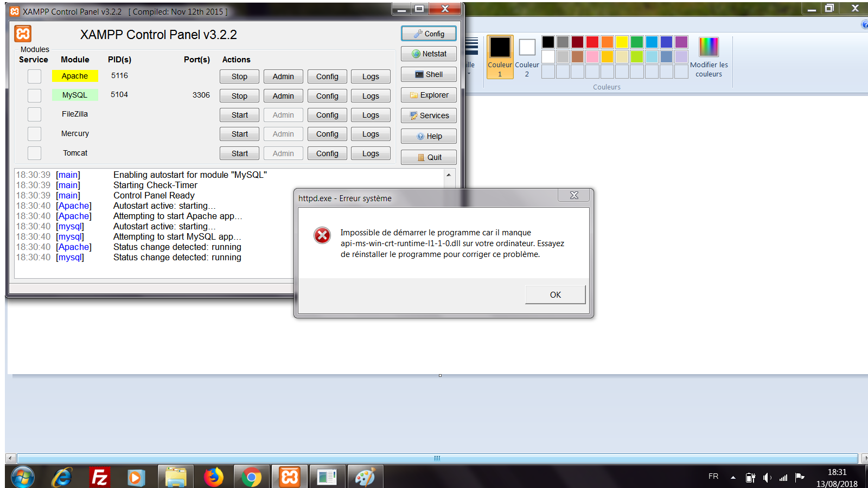This screenshot has width=868, height=488.
Task: Stop the MySQL module
Action: 239,96
